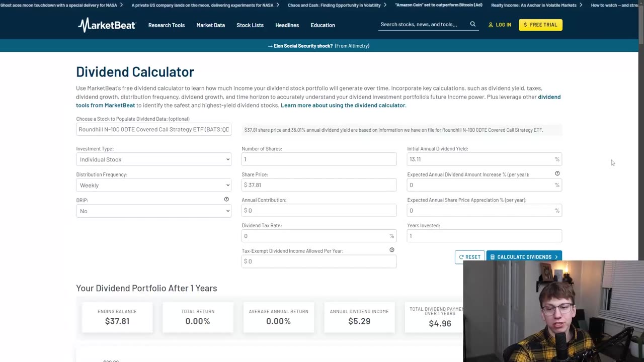Click the Dividend Tax Rate field
Viewport: 644px width, 362px height.
tap(319, 236)
